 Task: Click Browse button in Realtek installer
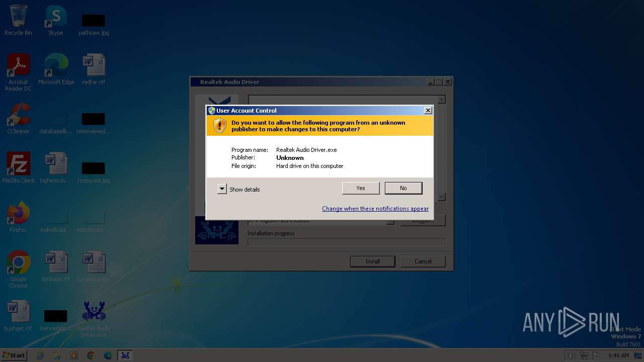point(423,221)
